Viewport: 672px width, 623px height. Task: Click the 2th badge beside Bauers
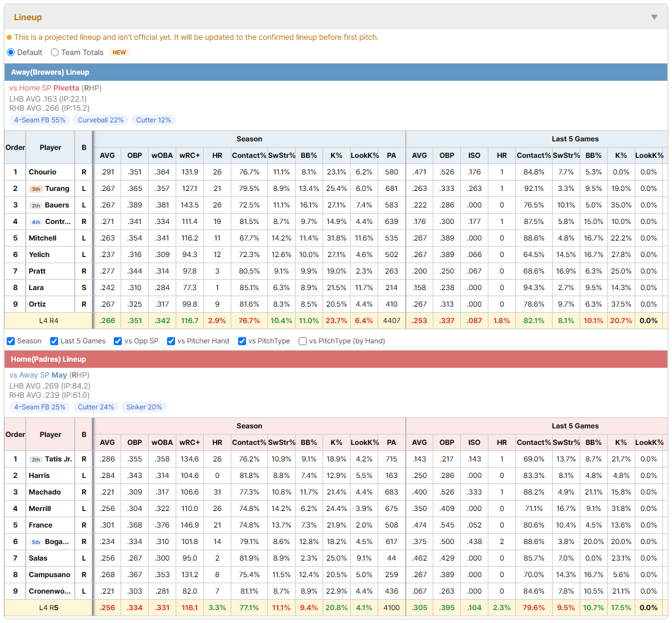[36, 206]
